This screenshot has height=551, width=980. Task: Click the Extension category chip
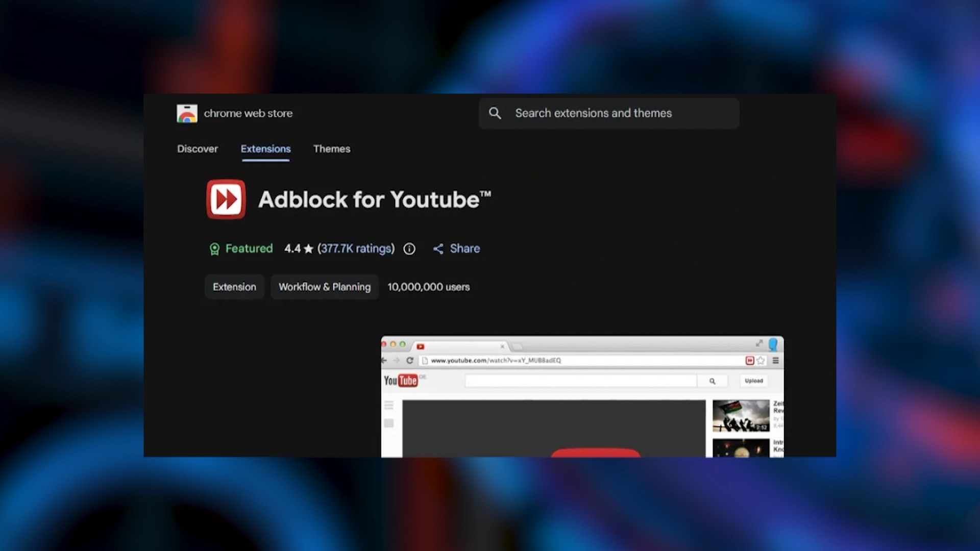234,287
